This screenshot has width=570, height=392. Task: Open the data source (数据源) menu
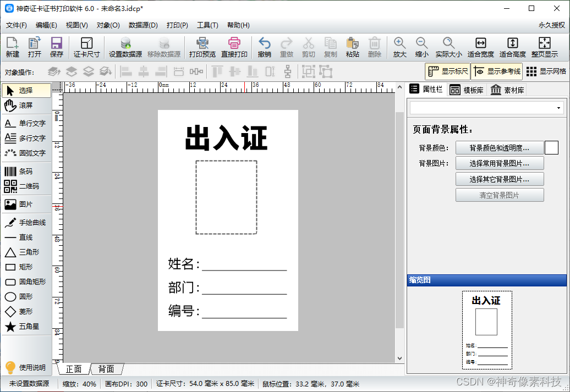click(143, 25)
